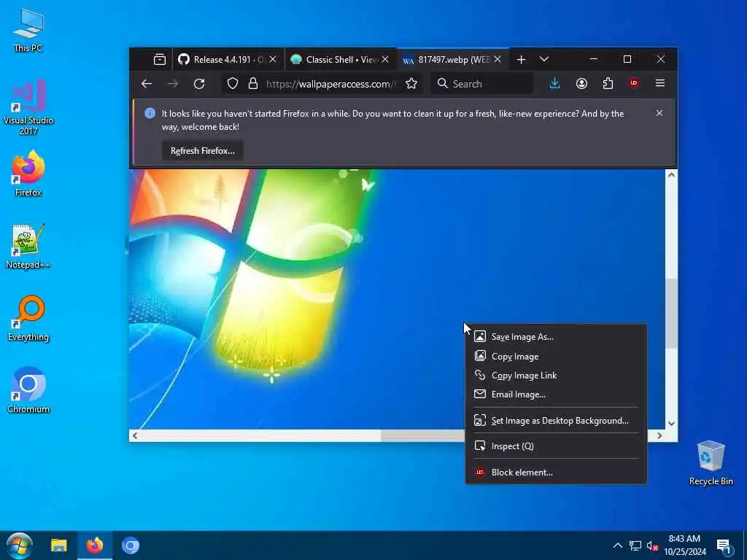This screenshot has height=560, width=747.
Task: Open the Firefox account icon
Action: tap(581, 84)
